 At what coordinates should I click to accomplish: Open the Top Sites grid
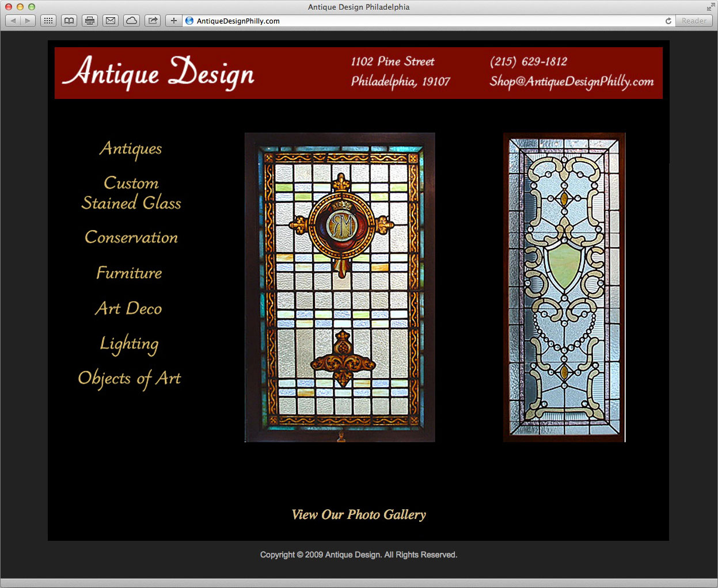click(48, 21)
